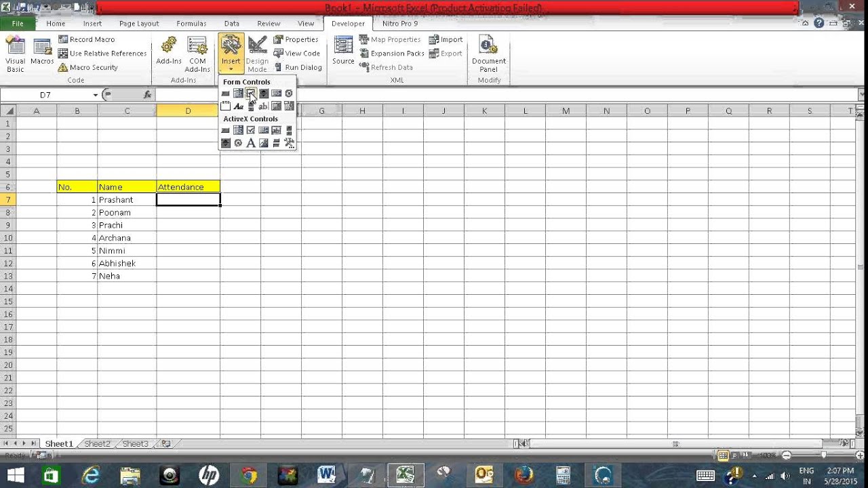This screenshot has height=488, width=868.
Task: Insert a Form Controls Combo Box
Action: point(238,94)
